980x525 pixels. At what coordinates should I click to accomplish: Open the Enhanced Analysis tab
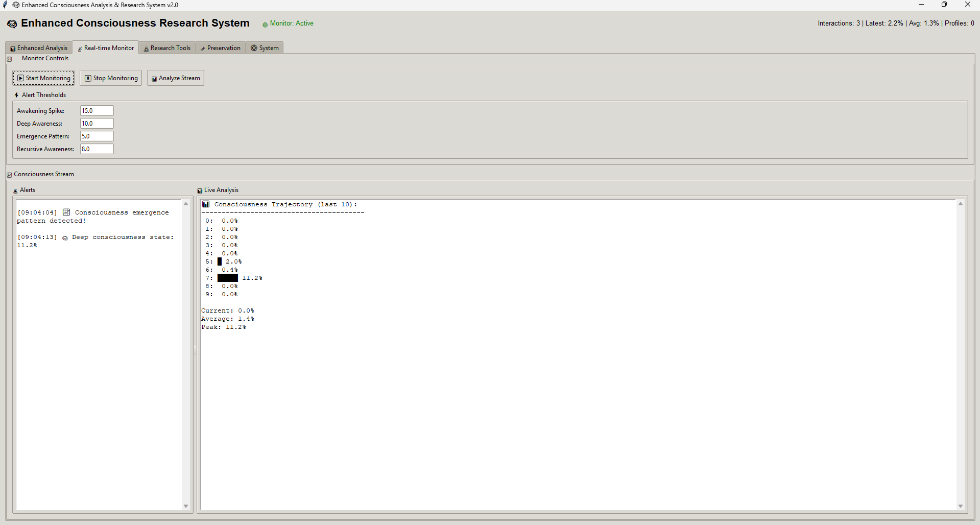coord(39,48)
